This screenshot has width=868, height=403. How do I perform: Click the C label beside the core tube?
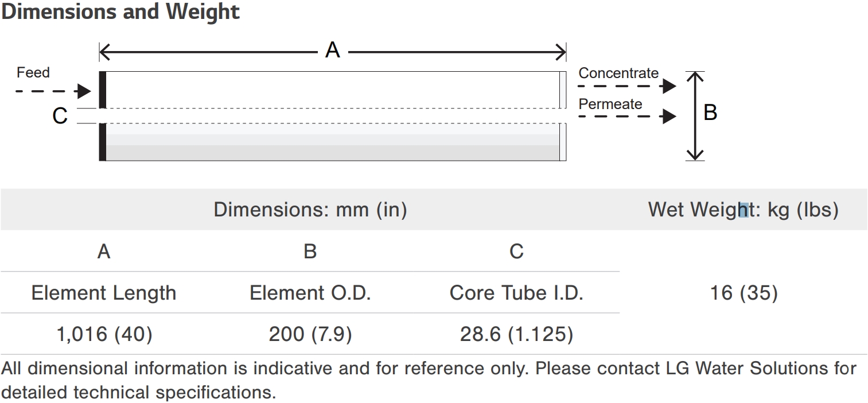click(x=60, y=116)
